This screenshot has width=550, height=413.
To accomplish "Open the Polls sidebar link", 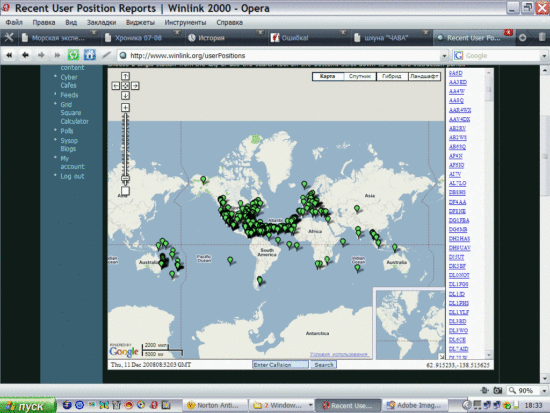I will pos(67,131).
